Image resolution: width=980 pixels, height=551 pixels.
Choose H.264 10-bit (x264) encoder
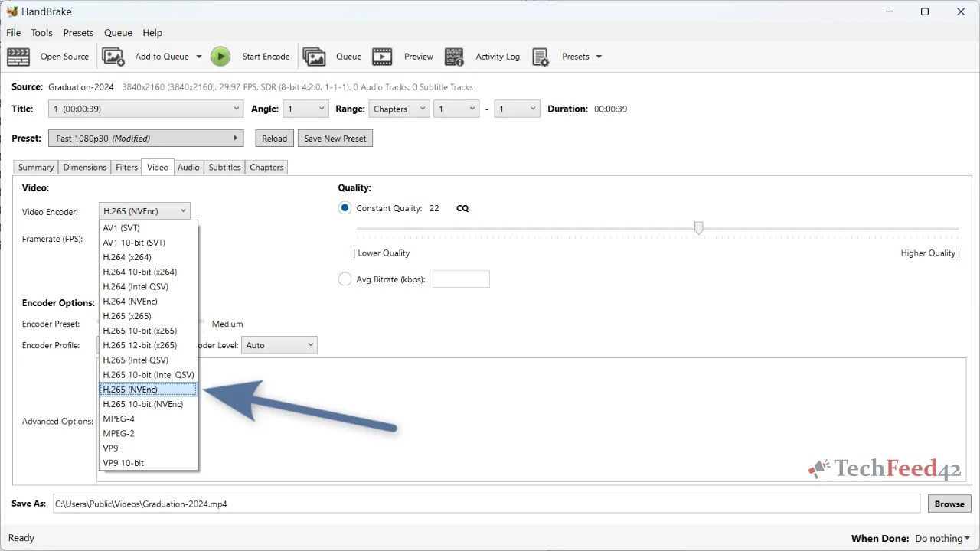[x=149, y=272]
